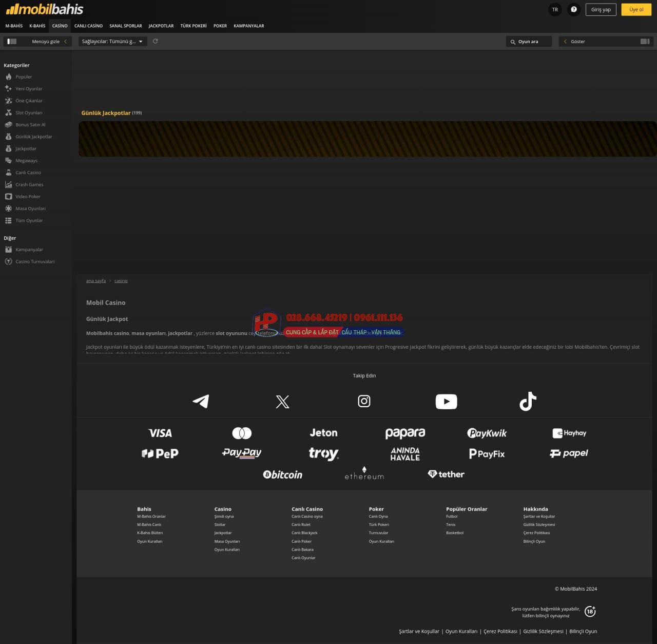Click the Mastercard payment logo
Image resolution: width=657 pixels, height=644 pixels.
coord(242,433)
